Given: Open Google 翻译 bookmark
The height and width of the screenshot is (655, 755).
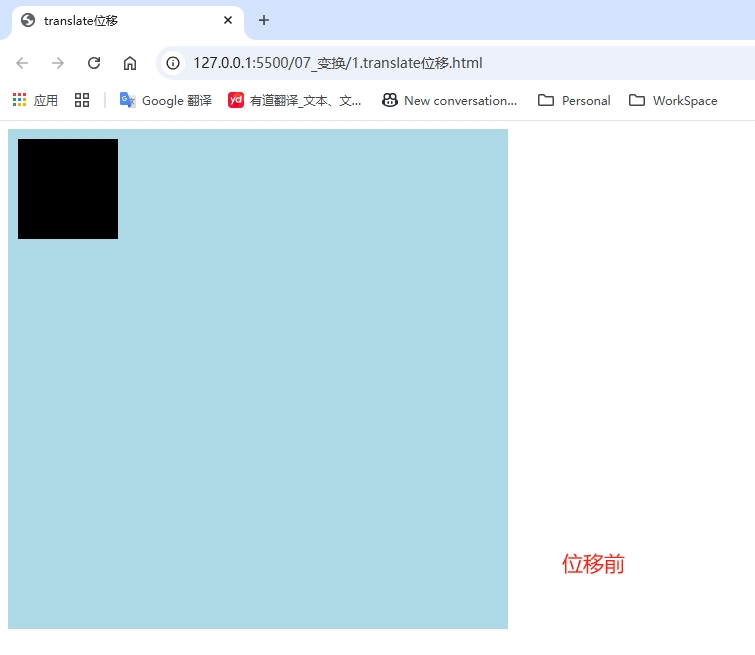Looking at the screenshot, I should (166, 100).
